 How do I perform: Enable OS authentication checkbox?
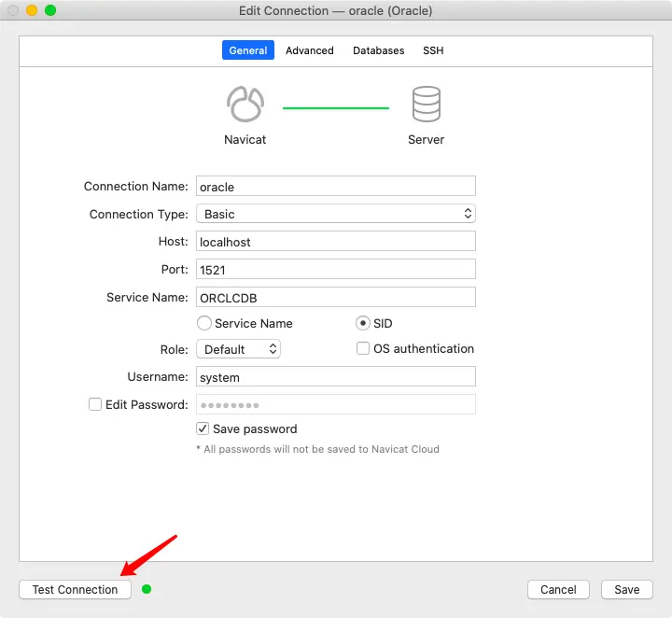click(x=363, y=348)
